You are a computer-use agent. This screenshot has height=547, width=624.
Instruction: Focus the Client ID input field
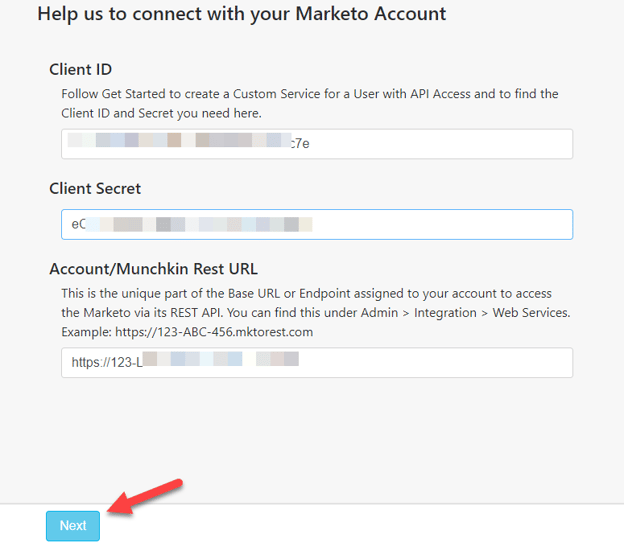(317, 144)
